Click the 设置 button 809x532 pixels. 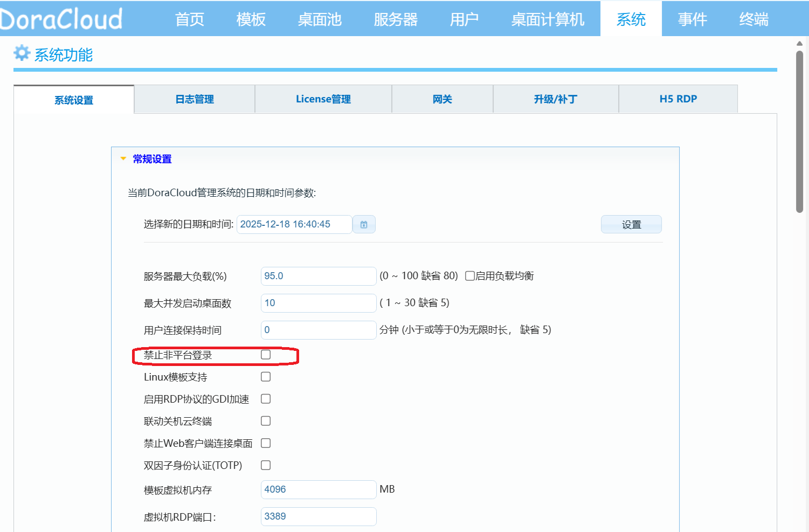[x=631, y=224]
